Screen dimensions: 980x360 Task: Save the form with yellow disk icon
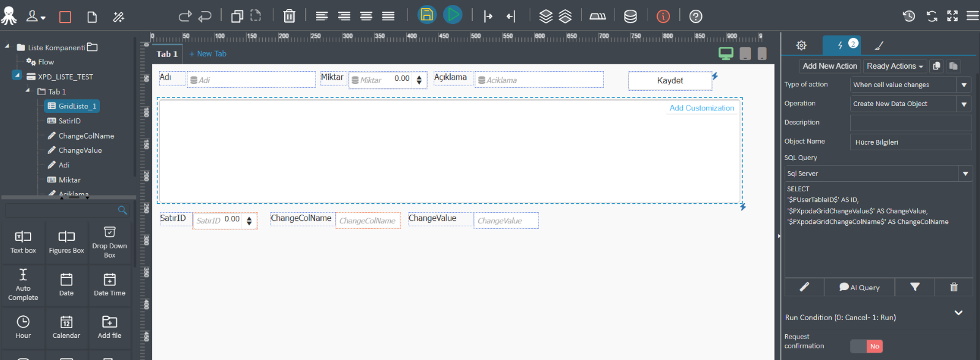click(x=427, y=14)
